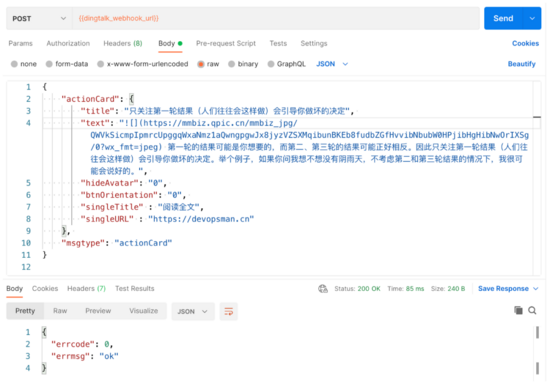
Task: Open the response Body tab
Action: click(14, 289)
